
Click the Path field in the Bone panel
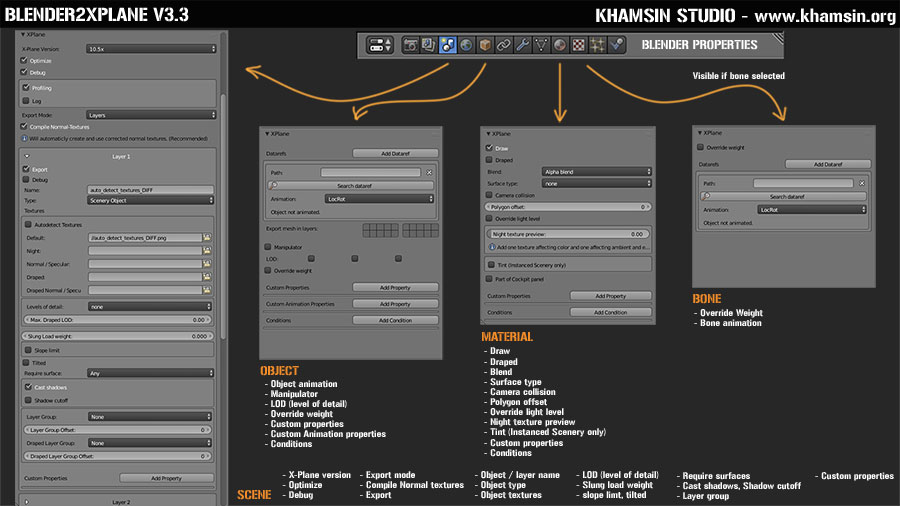click(x=803, y=184)
